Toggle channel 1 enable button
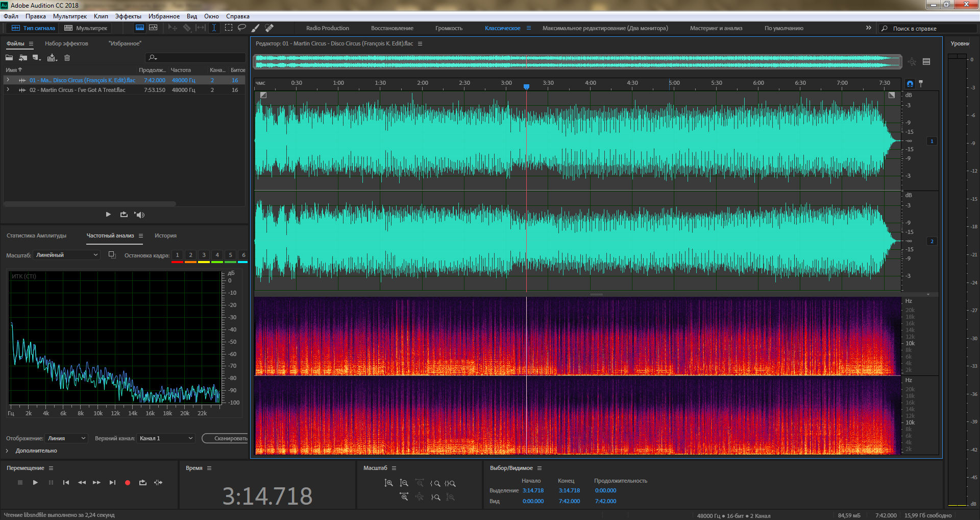 tap(932, 141)
